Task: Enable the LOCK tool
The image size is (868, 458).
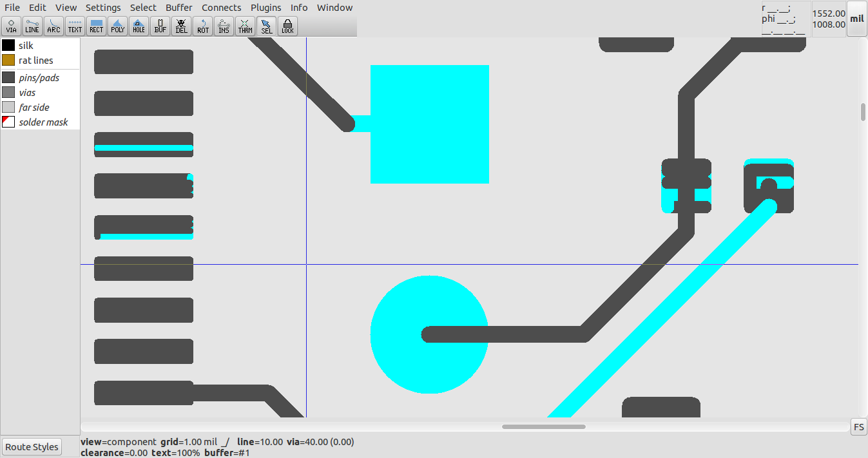Action: [287, 26]
